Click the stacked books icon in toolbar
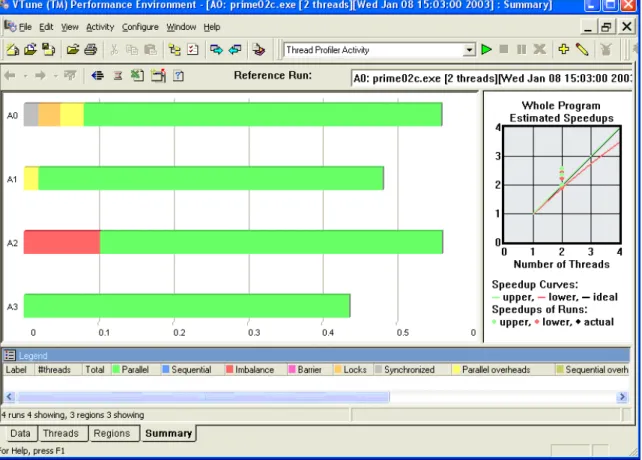Viewport: 642px width, 460px height. (258, 50)
